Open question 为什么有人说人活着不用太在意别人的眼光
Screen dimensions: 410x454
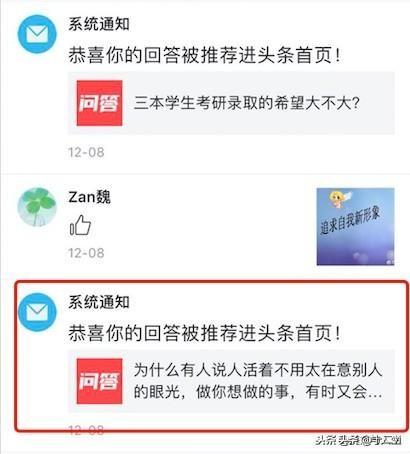click(258, 381)
